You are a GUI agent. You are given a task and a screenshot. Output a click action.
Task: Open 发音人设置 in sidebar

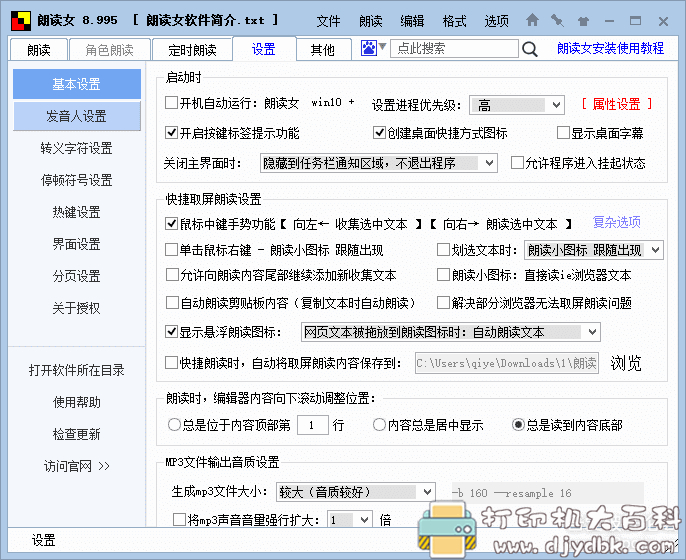coord(77,116)
